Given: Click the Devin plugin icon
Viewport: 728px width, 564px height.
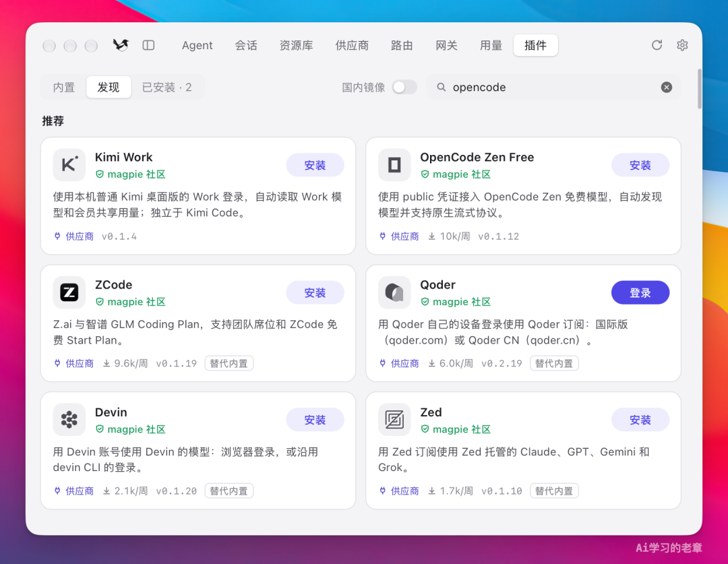Looking at the screenshot, I should tap(69, 420).
